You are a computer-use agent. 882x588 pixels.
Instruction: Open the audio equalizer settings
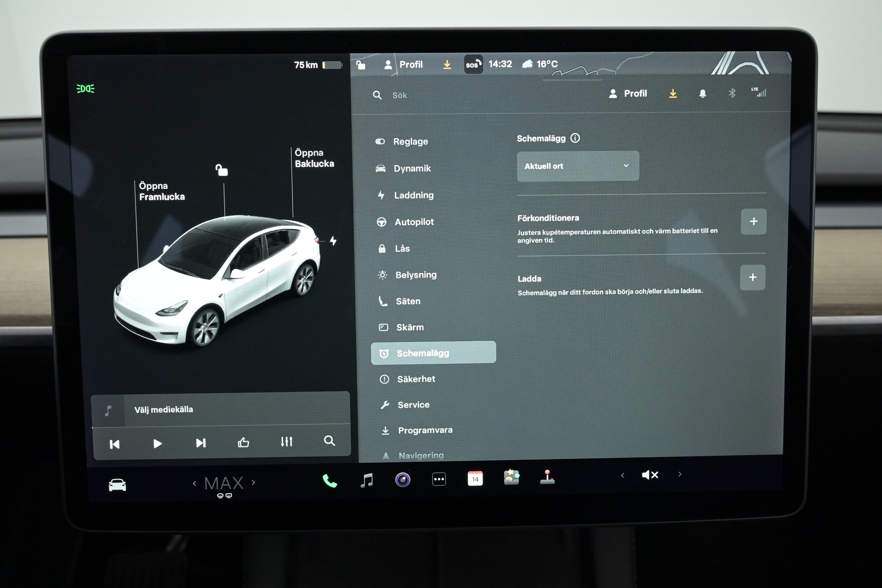tap(286, 442)
